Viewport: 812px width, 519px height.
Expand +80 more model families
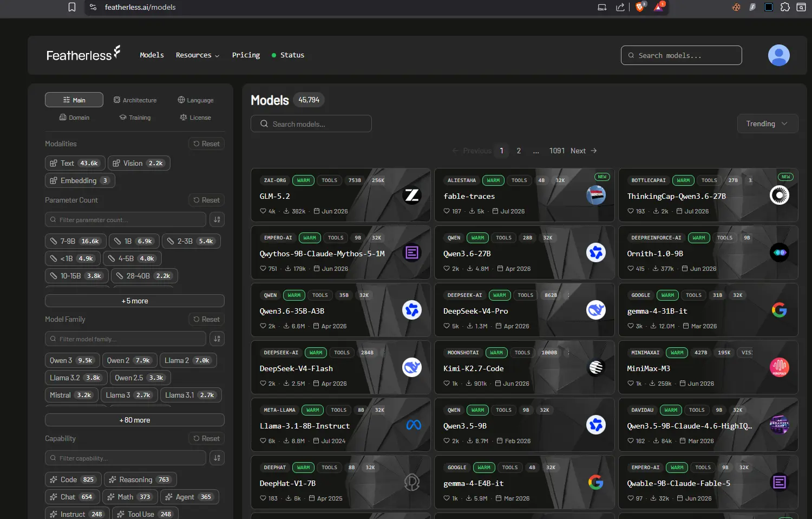click(x=135, y=420)
